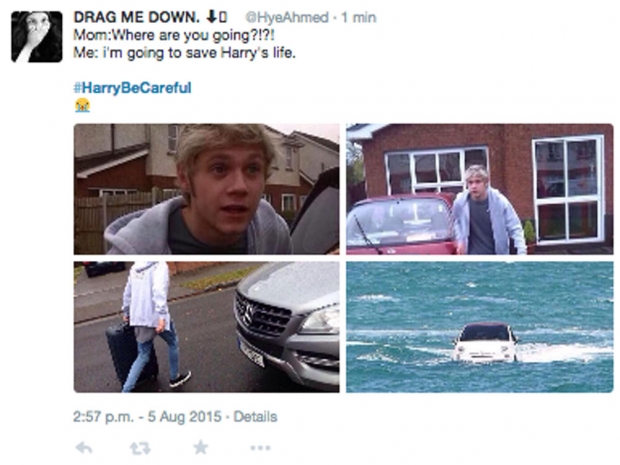Click the tweet text about saving Harry's life

pyautogui.click(x=184, y=53)
